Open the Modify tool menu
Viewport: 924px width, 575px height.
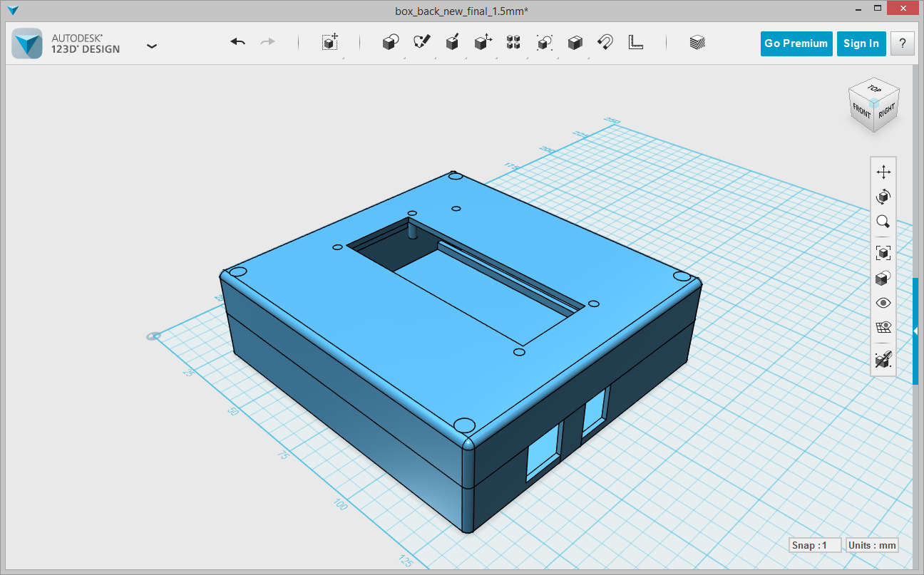tap(483, 43)
